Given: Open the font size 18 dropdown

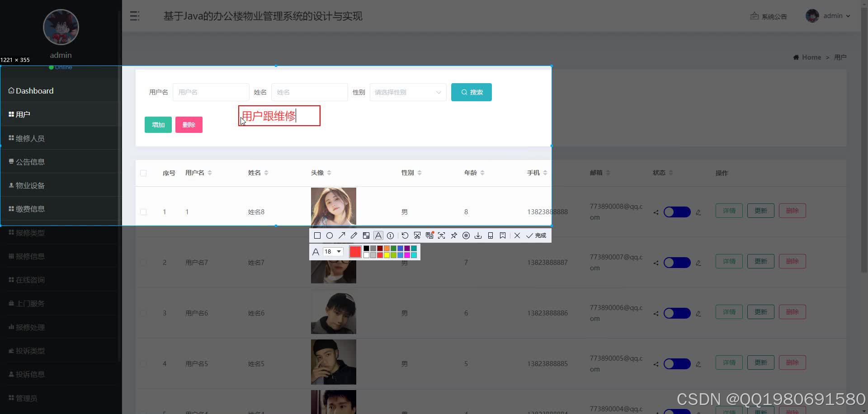Looking at the screenshot, I should 333,252.
